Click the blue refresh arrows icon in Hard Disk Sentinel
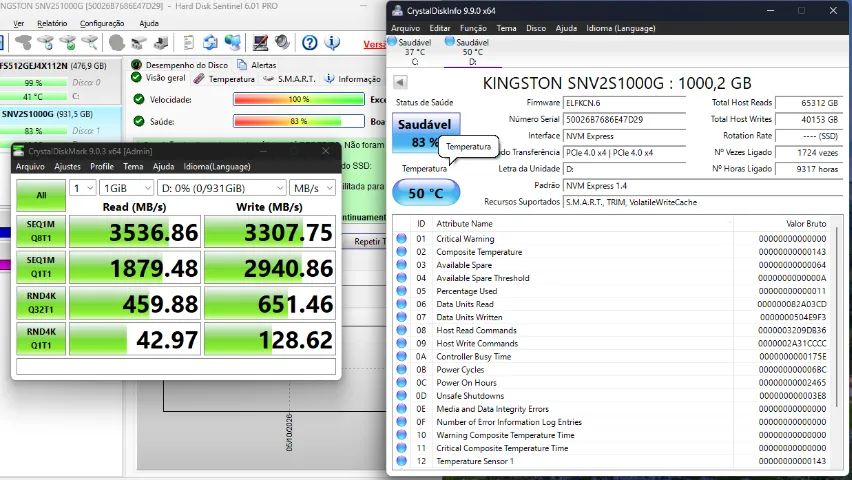This screenshot has width=852, height=480. point(210,42)
